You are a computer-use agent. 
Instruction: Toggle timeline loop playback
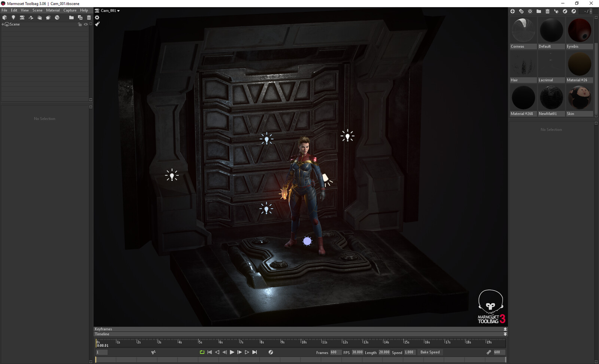click(202, 352)
